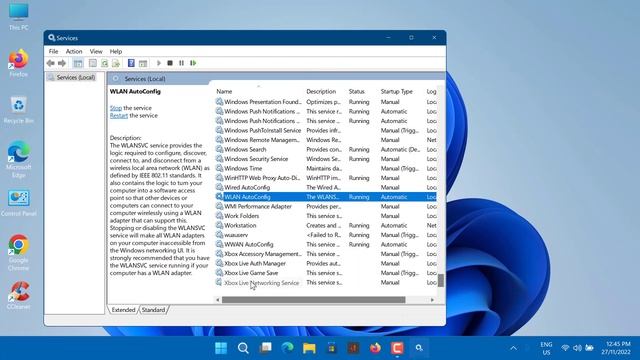Select Xbox Accessory Management service

[x=325, y=254]
